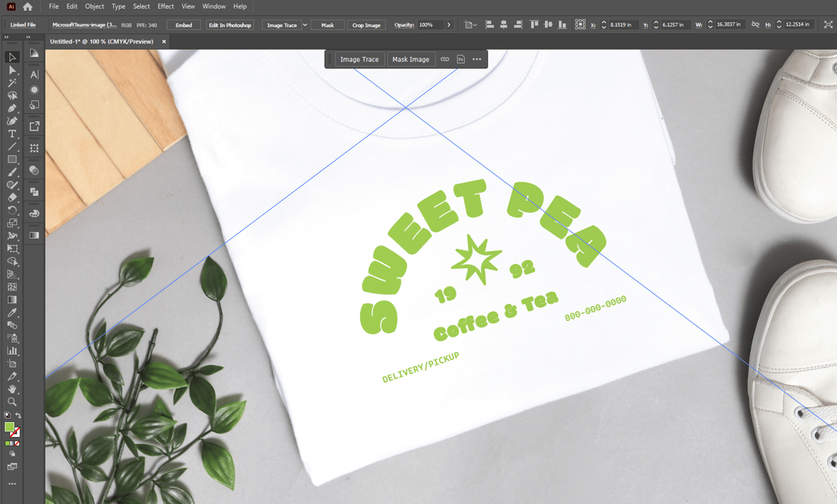Toggle the link icon on contextual task bar
The height and width of the screenshot is (504, 837).
click(445, 59)
